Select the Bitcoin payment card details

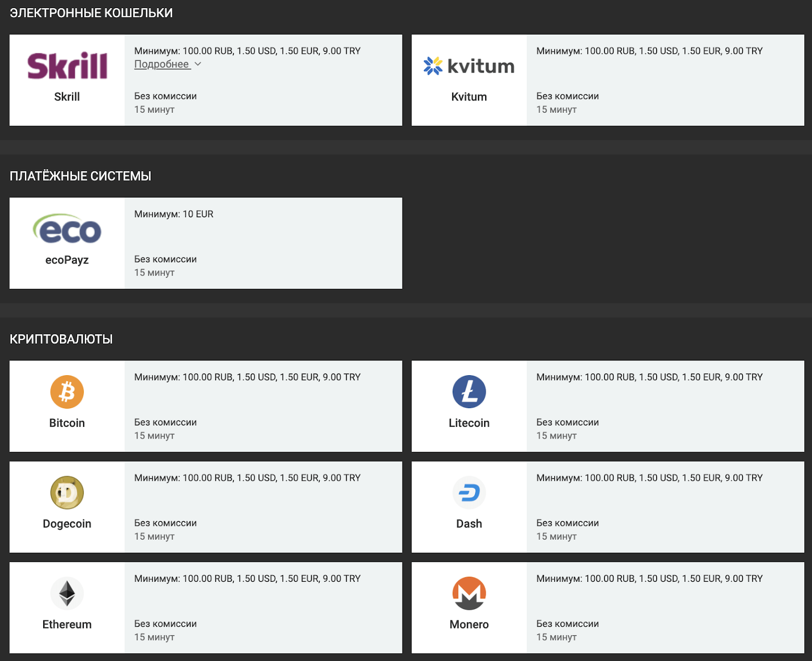pyautogui.click(x=263, y=406)
